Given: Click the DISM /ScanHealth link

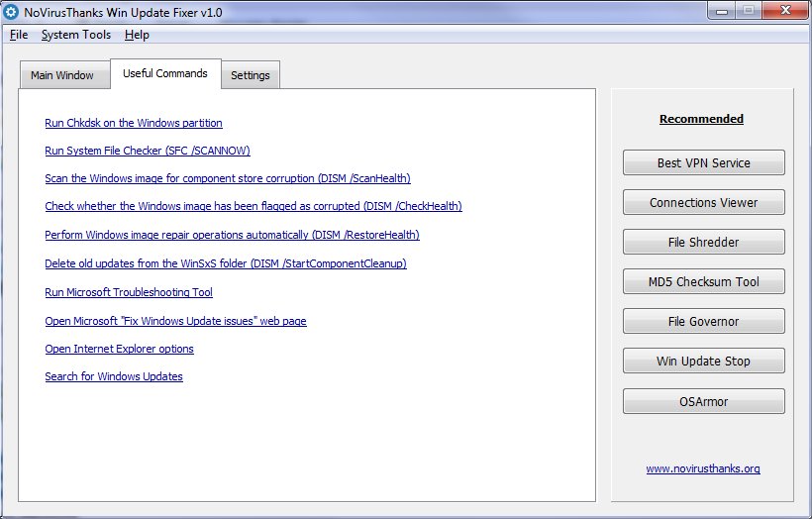Looking at the screenshot, I should tap(228, 178).
